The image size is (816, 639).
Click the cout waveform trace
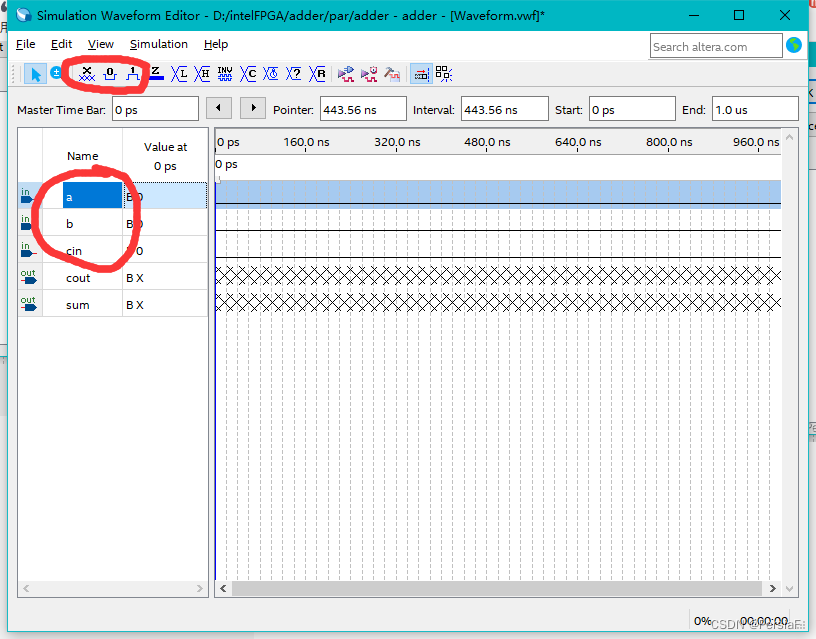coord(498,275)
